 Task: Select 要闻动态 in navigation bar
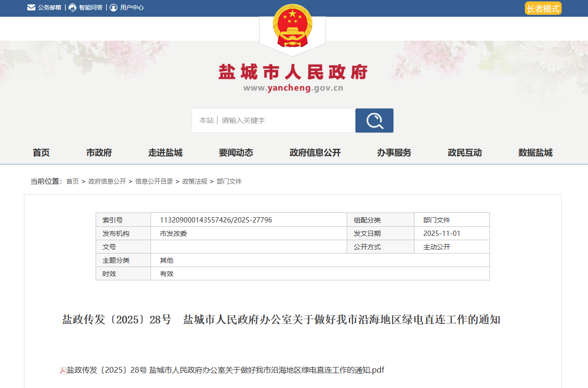tap(236, 153)
